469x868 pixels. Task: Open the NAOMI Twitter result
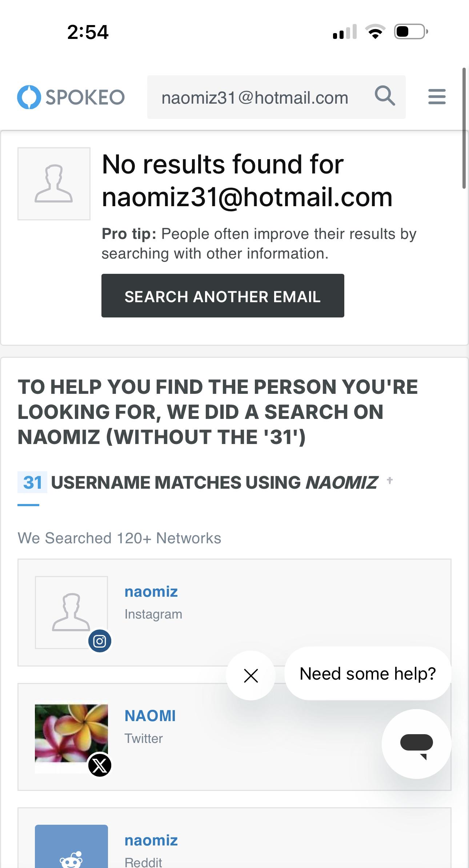tap(150, 716)
